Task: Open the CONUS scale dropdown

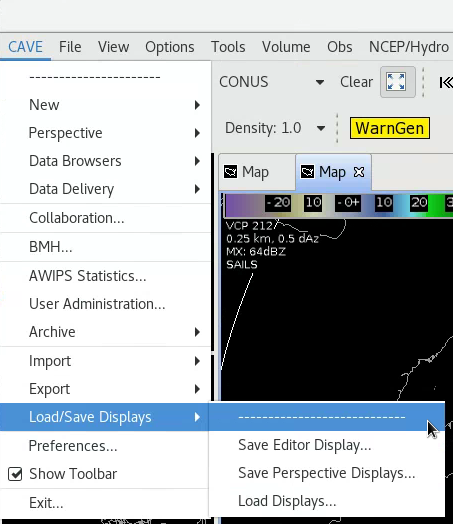Action: 320,82
